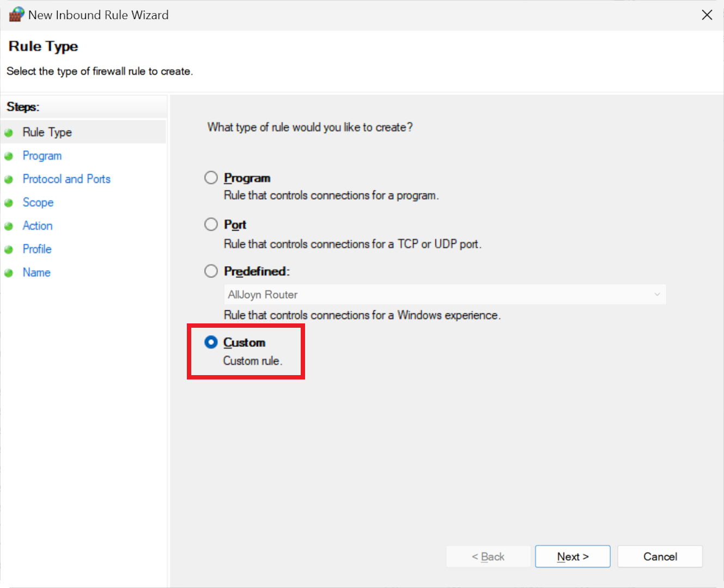Jump to the Scope step in sidebar
The height and width of the screenshot is (588, 724).
coord(38,203)
